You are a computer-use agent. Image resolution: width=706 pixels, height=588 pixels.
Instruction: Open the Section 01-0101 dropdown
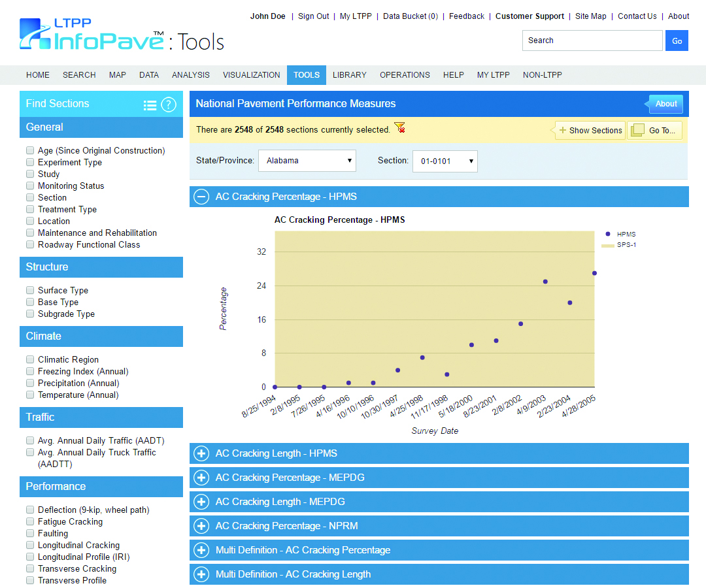click(445, 161)
